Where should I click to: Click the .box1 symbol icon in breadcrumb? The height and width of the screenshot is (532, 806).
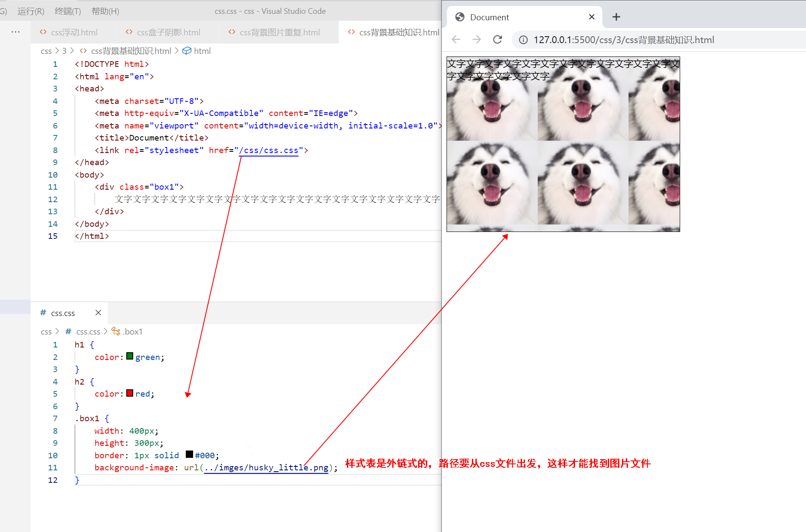click(116, 331)
